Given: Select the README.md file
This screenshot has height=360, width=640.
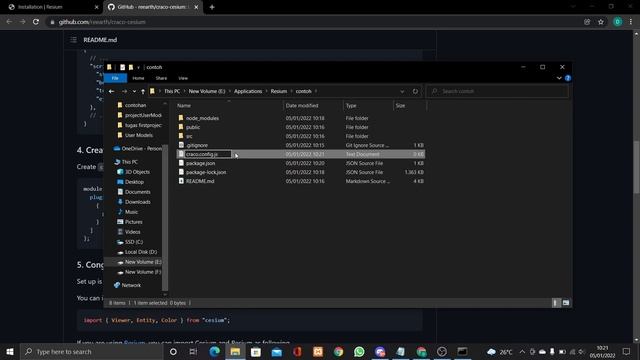Looking at the screenshot, I should pyautogui.click(x=200, y=181).
